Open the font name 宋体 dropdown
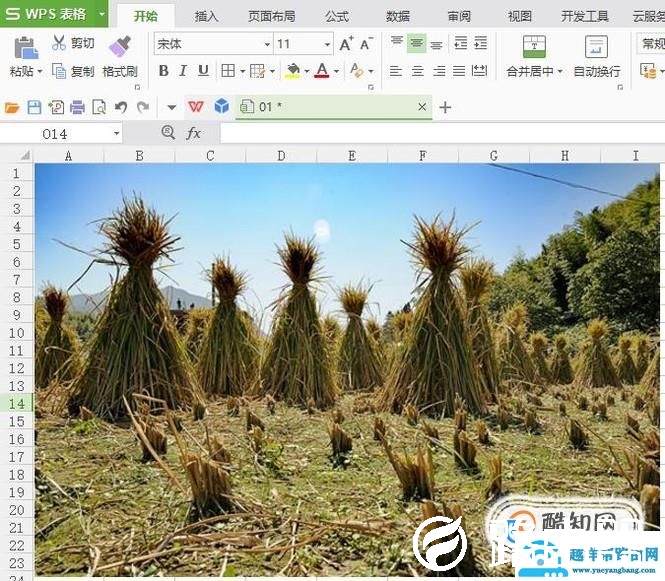This screenshot has width=665, height=581. (267, 44)
